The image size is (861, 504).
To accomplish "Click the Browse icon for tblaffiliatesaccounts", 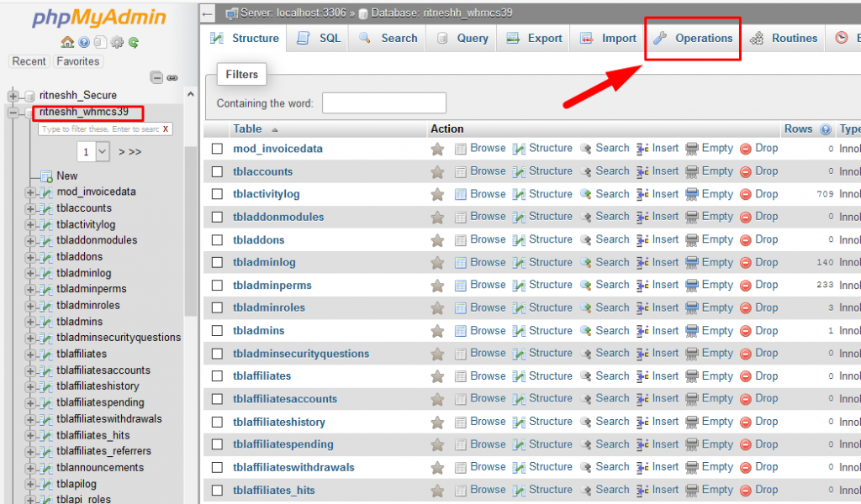I will (460, 399).
